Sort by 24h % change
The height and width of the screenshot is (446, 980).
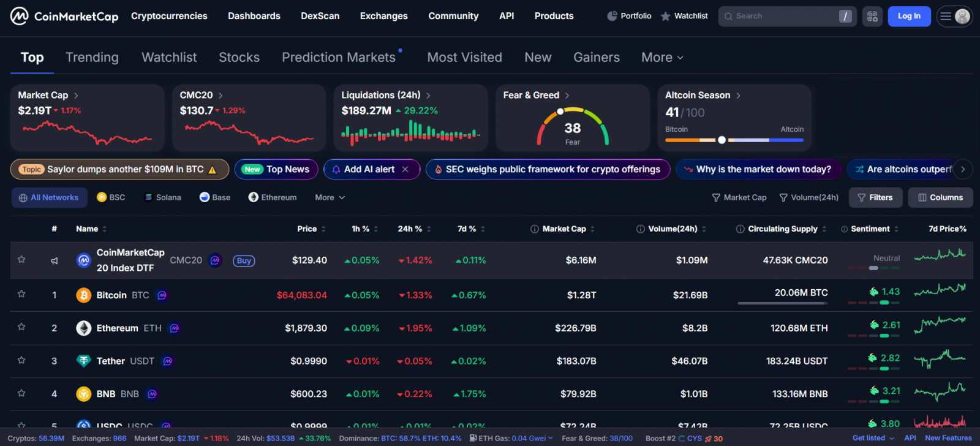(414, 229)
